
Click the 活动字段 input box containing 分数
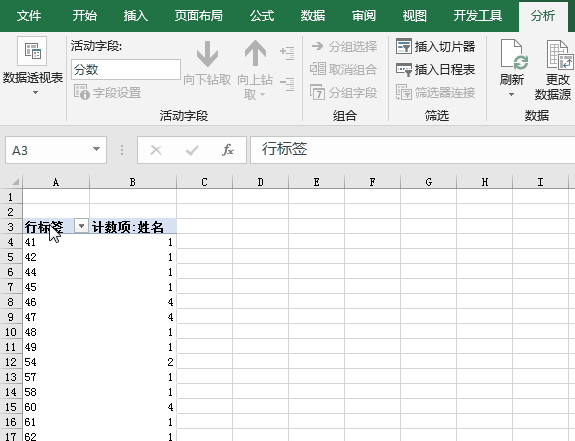[126, 69]
